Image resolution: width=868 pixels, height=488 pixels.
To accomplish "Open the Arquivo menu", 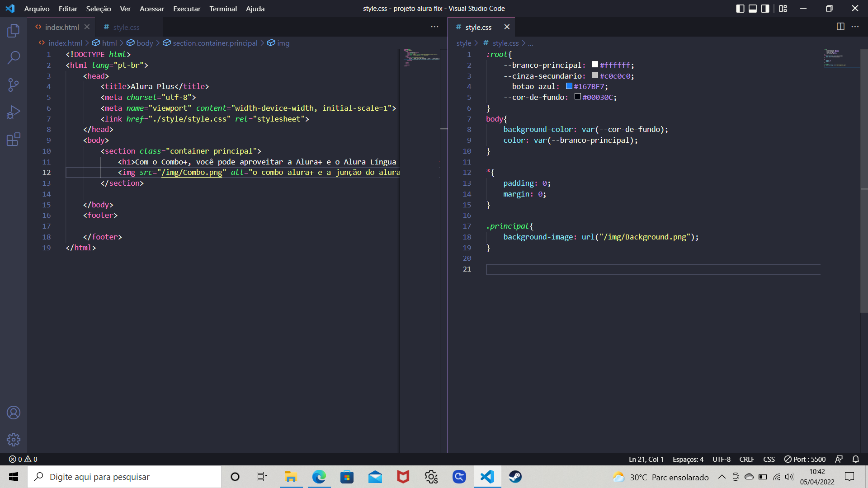I will (x=37, y=9).
